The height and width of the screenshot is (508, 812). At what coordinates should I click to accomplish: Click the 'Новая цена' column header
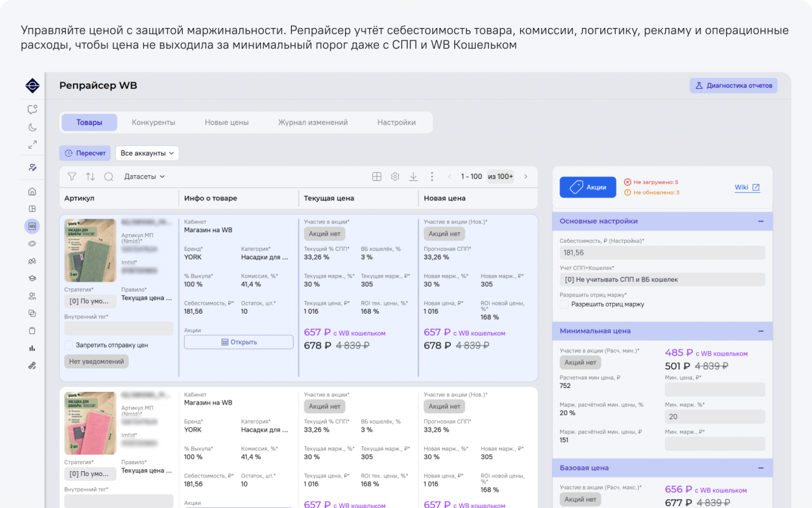pyautogui.click(x=445, y=198)
